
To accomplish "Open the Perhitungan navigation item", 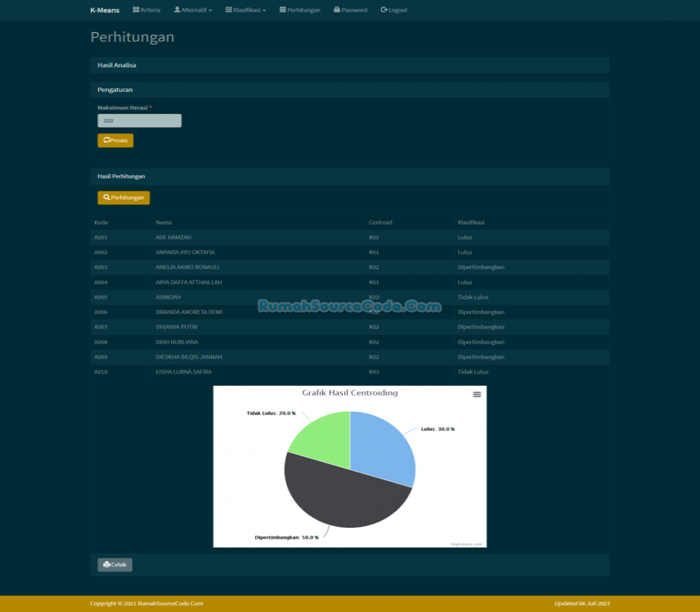I will click(x=299, y=10).
